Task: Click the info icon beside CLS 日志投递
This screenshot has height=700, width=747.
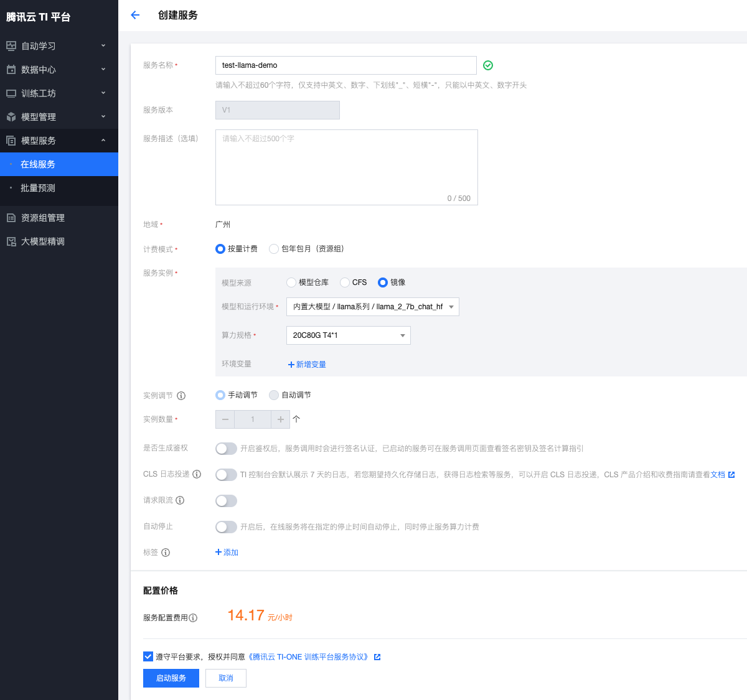Action: pyautogui.click(x=197, y=474)
